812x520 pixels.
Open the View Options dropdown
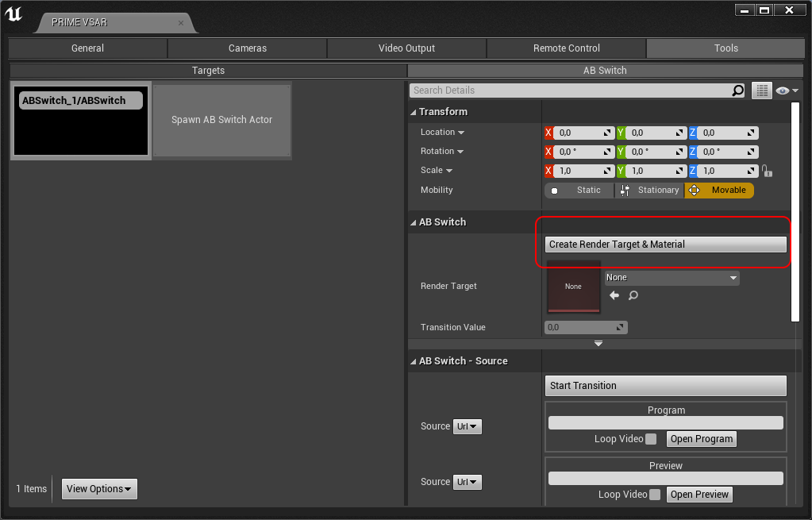pyautogui.click(x=98, y=488)
